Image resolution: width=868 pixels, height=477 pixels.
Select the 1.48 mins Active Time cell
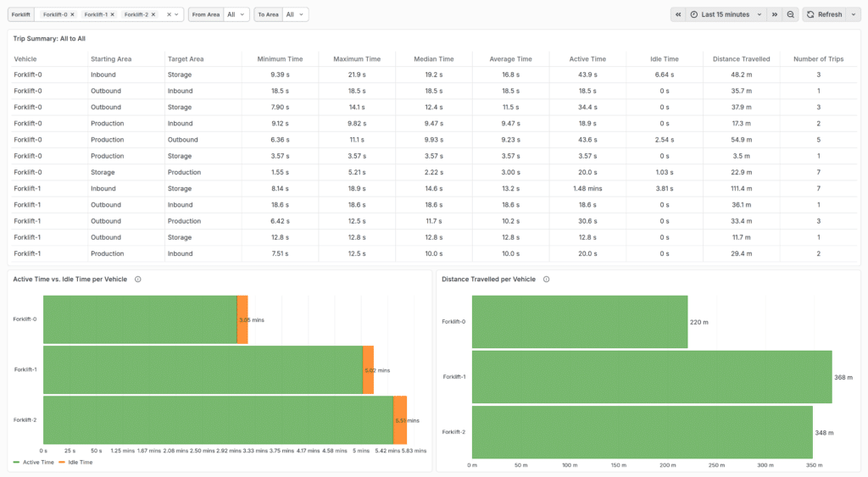click(587, 189)
